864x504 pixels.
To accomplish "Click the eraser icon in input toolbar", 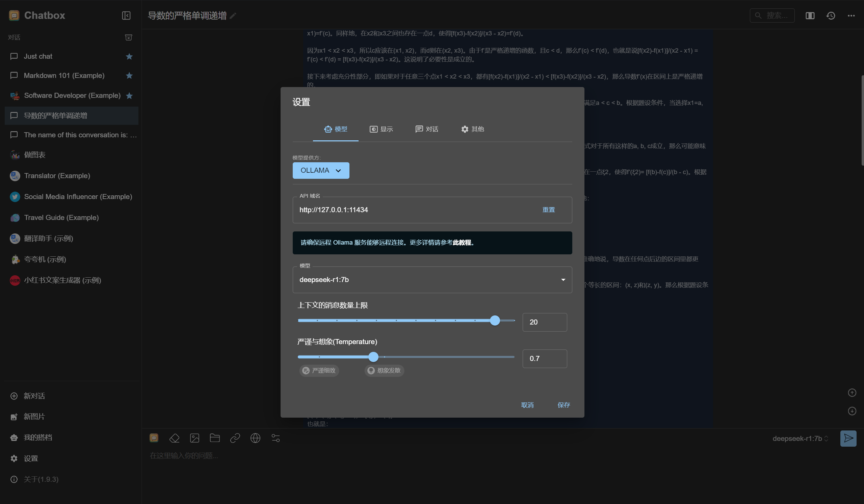I will 175,438.
